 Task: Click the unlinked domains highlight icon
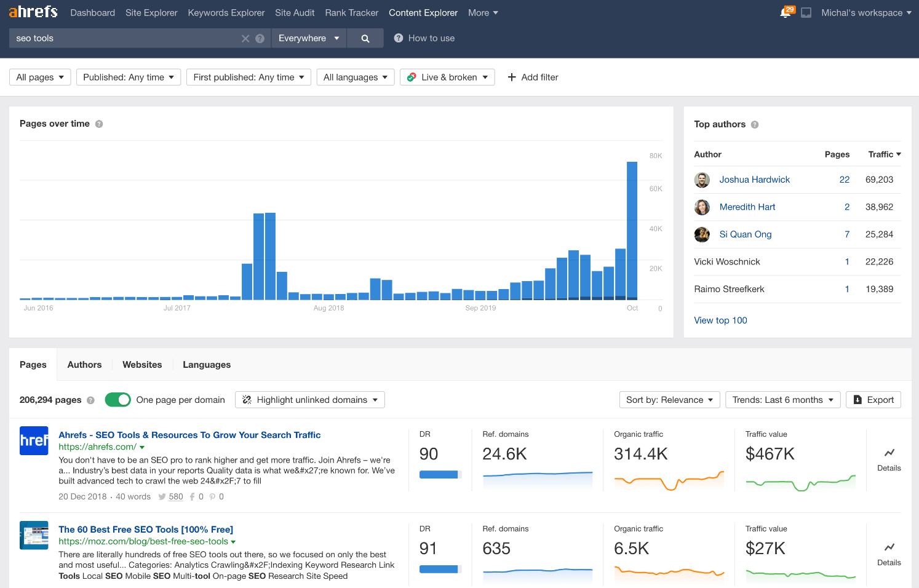coord(247,400)
